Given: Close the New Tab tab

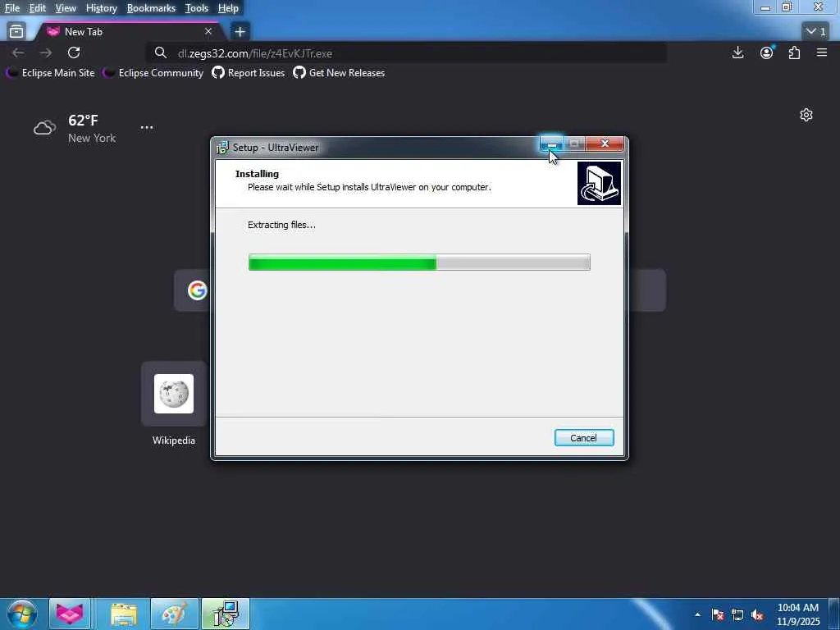Looking at the screenshot, I should 208,32.
